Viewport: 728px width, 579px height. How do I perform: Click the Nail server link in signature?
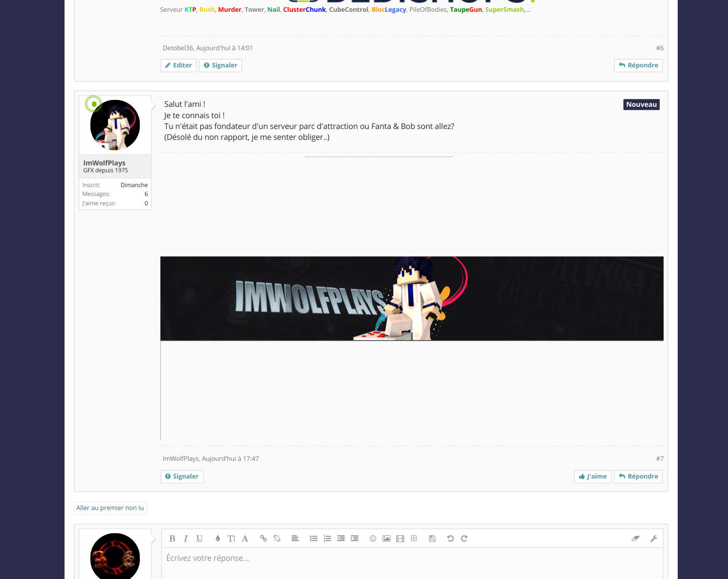click(274, 10)
